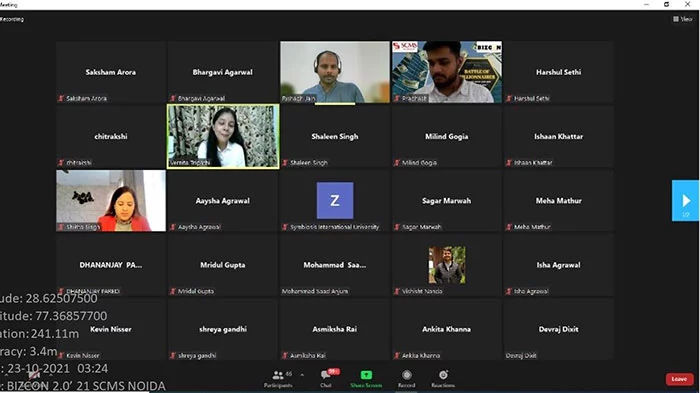
Task: Click the small Devraj Dixit name label
Action: coord(521,355)
